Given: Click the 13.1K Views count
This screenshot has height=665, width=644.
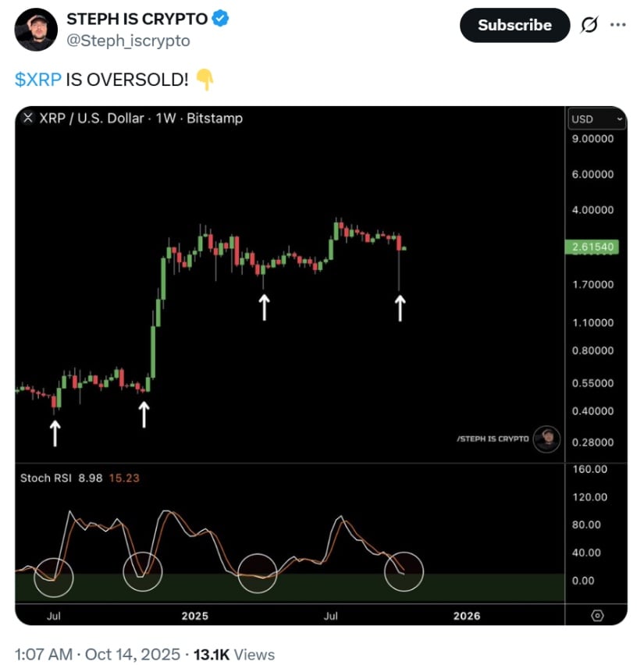Looking at the screenshot, I should pos(233,654).
